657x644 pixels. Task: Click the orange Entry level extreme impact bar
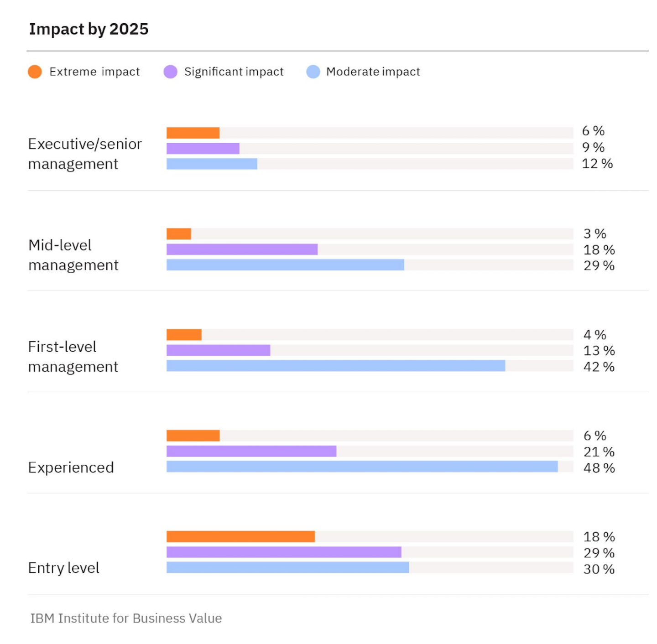[x=240, y=536]
